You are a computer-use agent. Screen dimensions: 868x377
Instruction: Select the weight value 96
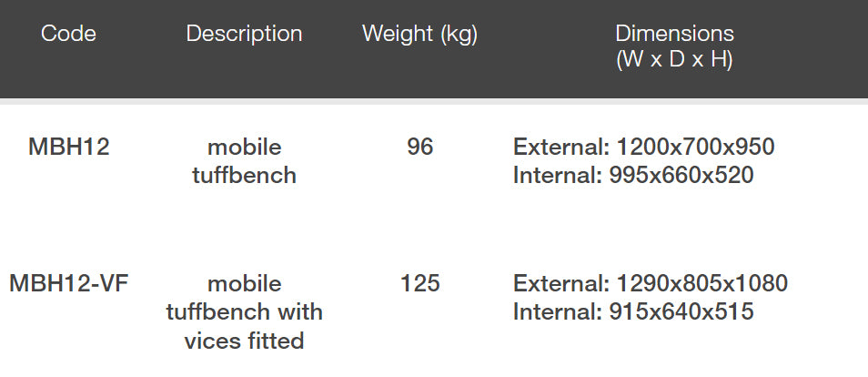point(419,147)
